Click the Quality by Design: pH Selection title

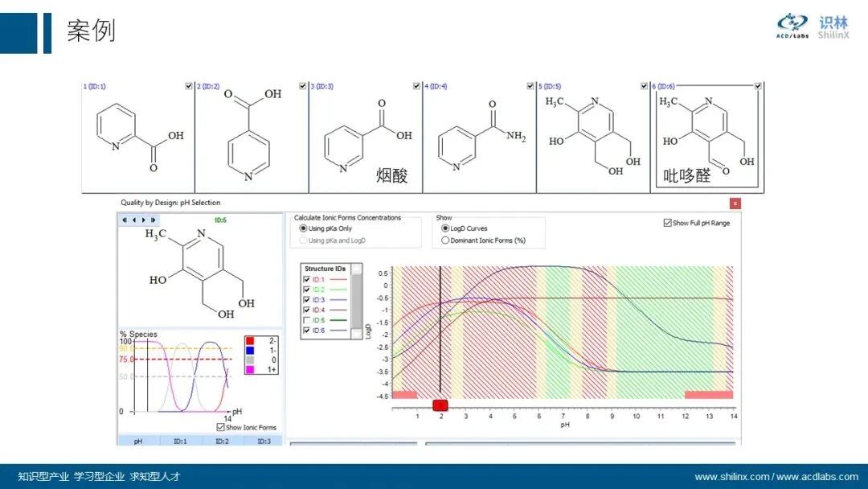(x=170, y=203)
